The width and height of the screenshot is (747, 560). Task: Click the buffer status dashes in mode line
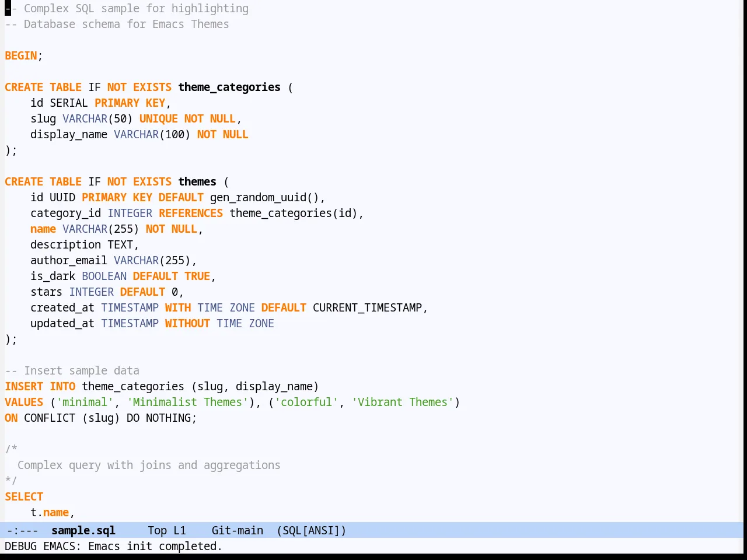tap(22, 530)
